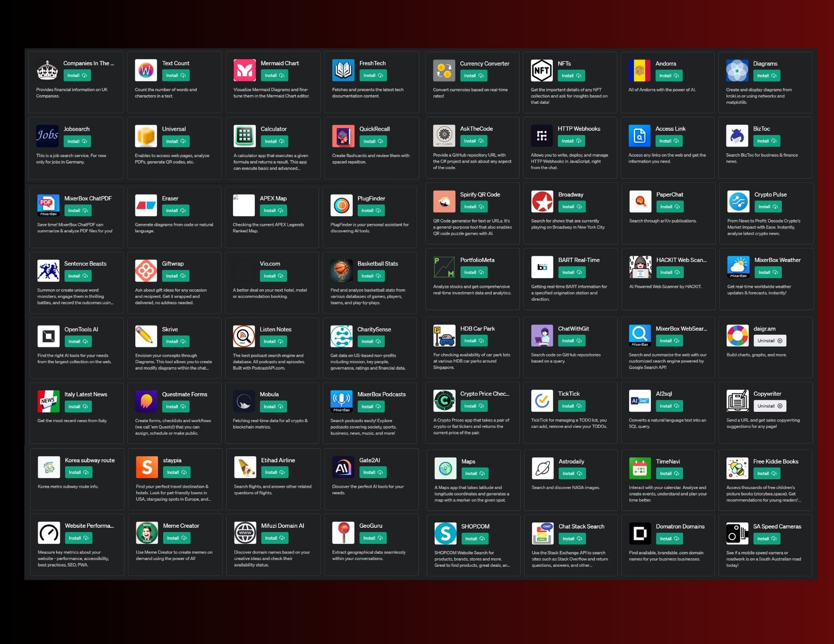This screenshot has height=644, width=834.
Task: Click the Diagrams plugin icon
Action: (x=737, y=71)
